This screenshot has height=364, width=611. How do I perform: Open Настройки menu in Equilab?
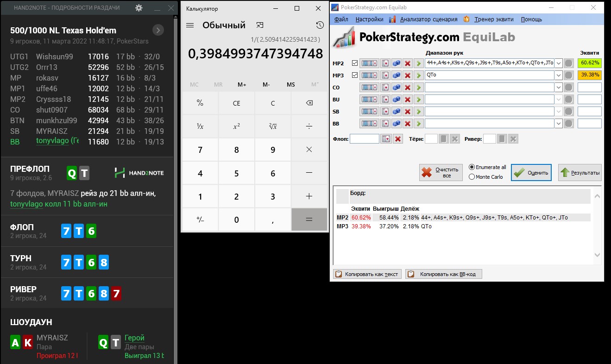pyautogui.click(x=369, y=19)
